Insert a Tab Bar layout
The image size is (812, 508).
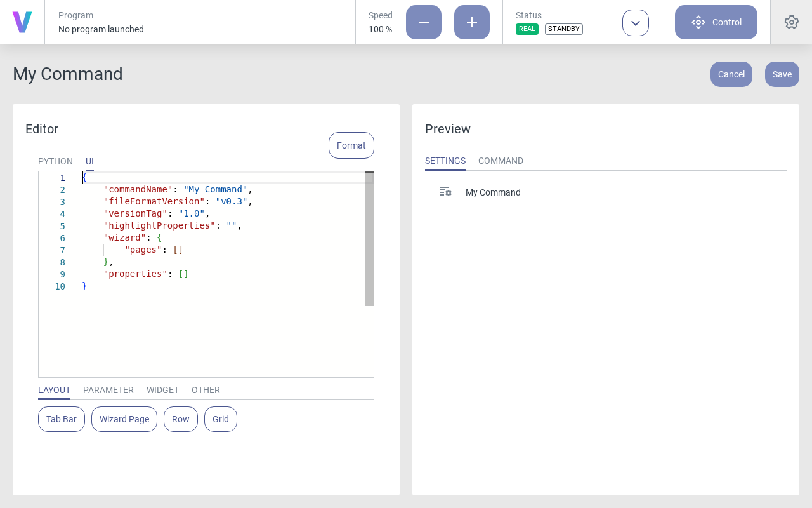point(62,419)
